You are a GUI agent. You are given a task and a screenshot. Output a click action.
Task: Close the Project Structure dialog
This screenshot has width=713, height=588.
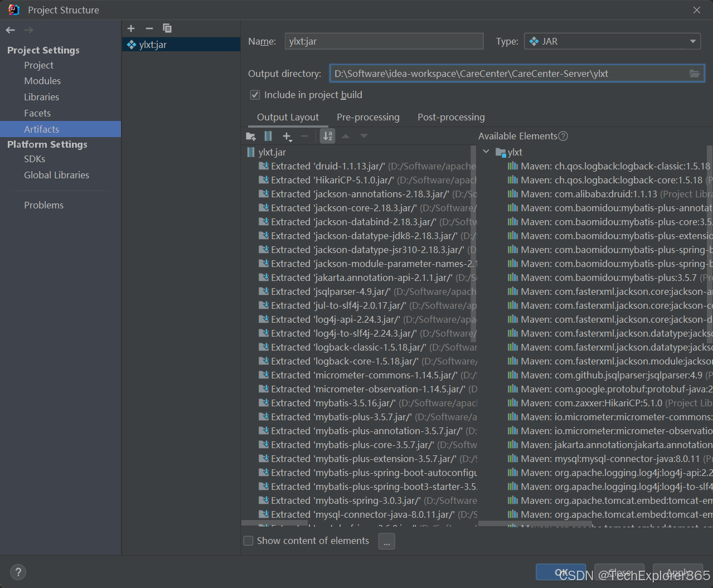(x=697, y=10)
